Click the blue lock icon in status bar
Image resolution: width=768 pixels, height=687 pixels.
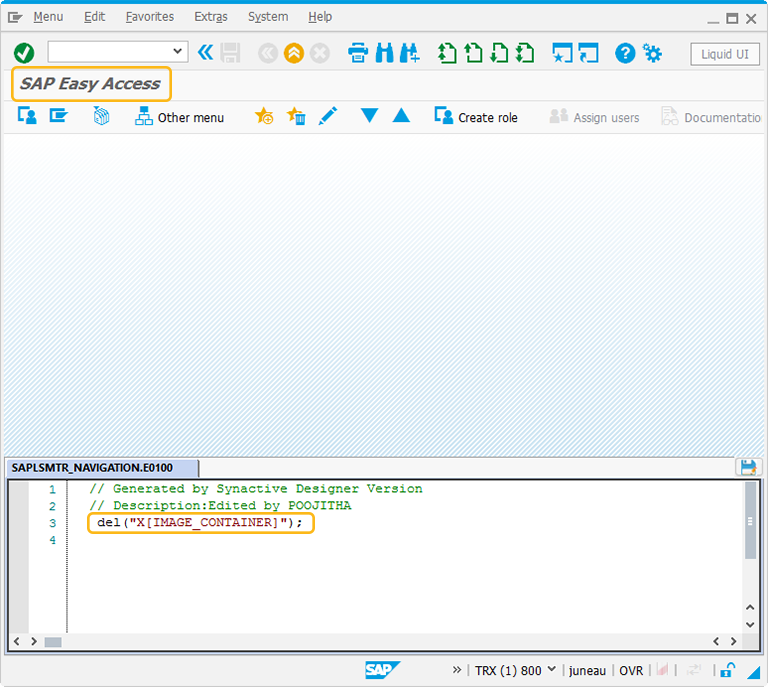pyautogui.click(x=727, y=669)
